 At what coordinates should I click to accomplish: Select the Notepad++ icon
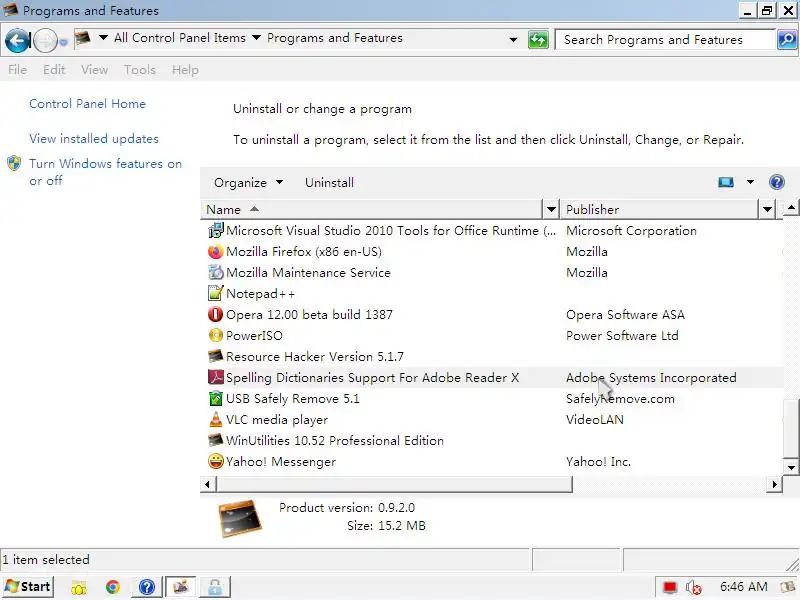[x=216, y=293]
